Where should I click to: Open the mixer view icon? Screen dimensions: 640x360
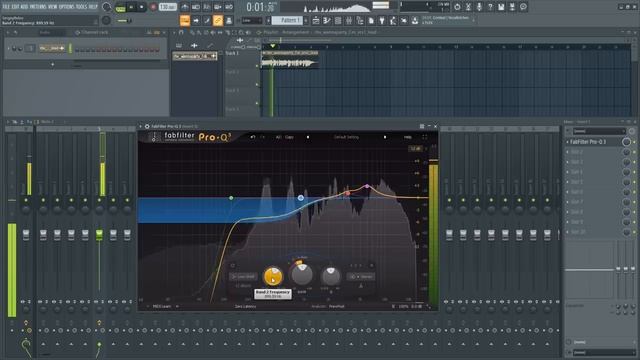[x=349, y=20]
